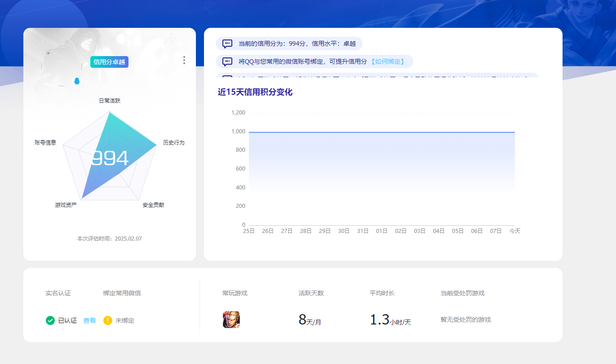Open the three-dot more options menu
This screenshot has height=364, width=616.
coord(184,60)
